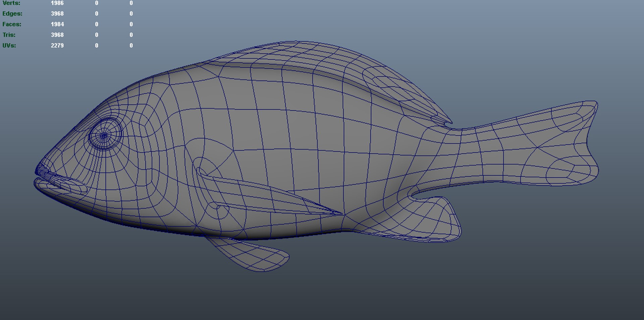Click the "Verts:" label in the HUD

click(x=11, y=3)
